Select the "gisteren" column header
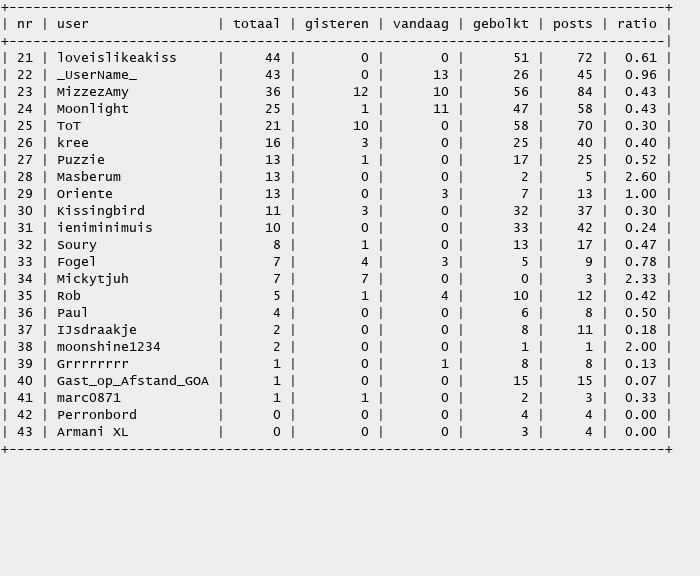Image resolution: width=700 pixels, height=576 pixels. (337, 24)
